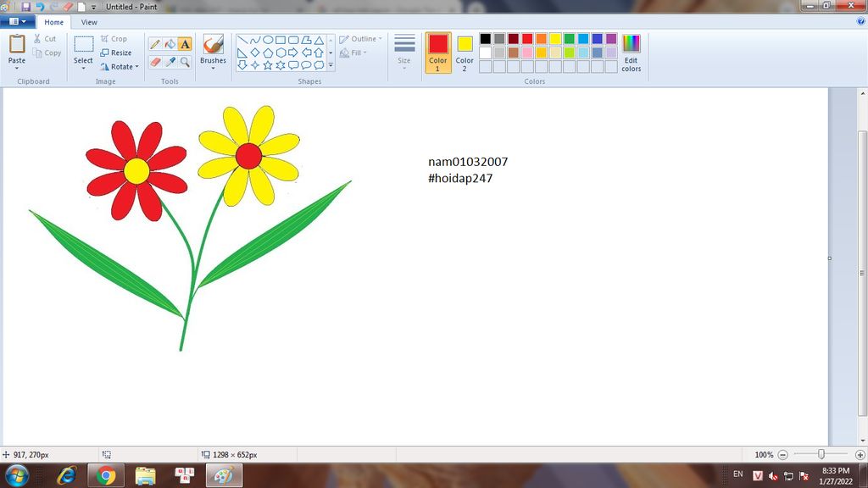Open the line Size dropdown
The height and width of the screenshot is (488, 868).
pos(404,51)
